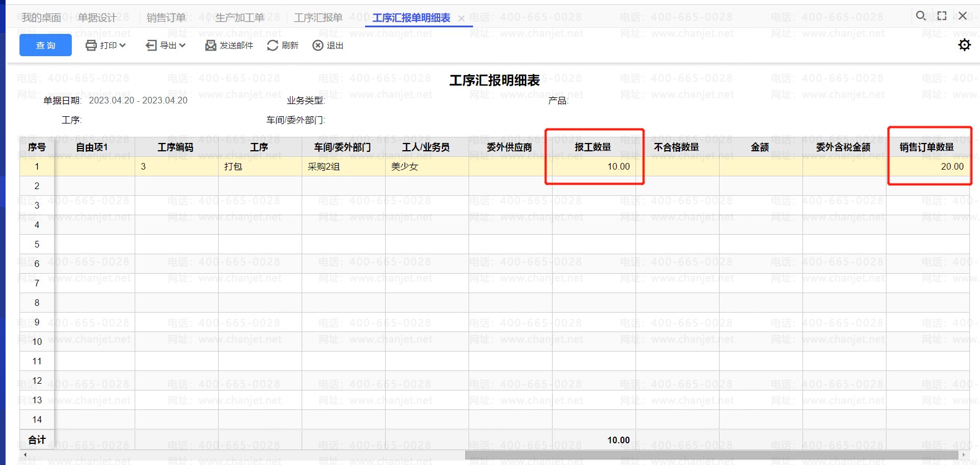Image resolution: width=980 pixels, height=465 pixels.
Task: Click the 业务类型 filter label
Action: 306,100
